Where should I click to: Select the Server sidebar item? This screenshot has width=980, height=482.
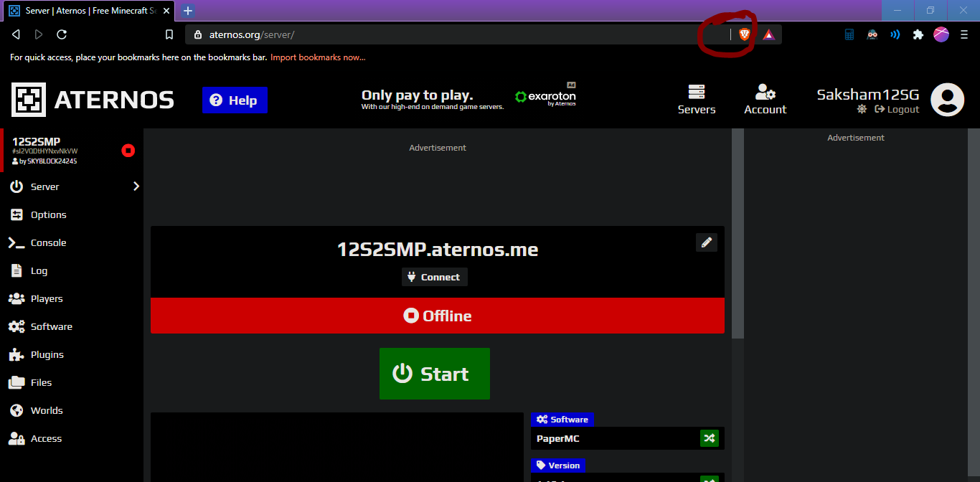pyautogui.click(x=72, y=186)
